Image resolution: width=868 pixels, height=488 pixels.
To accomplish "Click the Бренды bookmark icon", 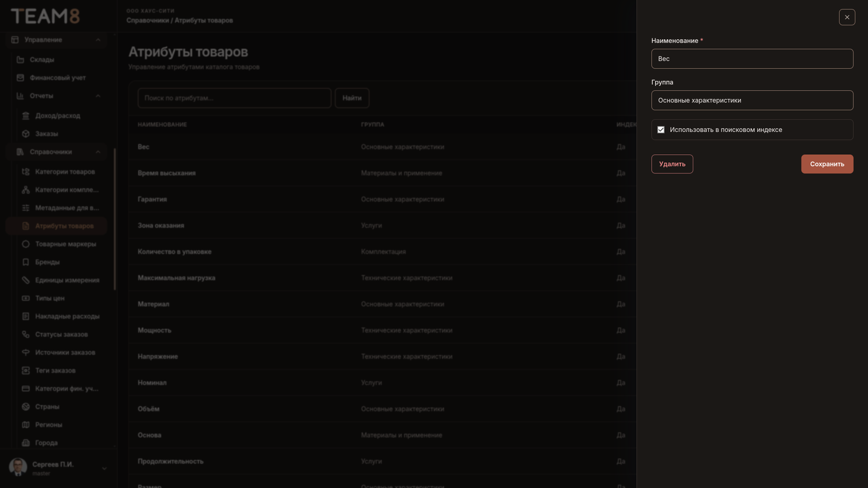I will pyautogui.click(x=25, y=262).
